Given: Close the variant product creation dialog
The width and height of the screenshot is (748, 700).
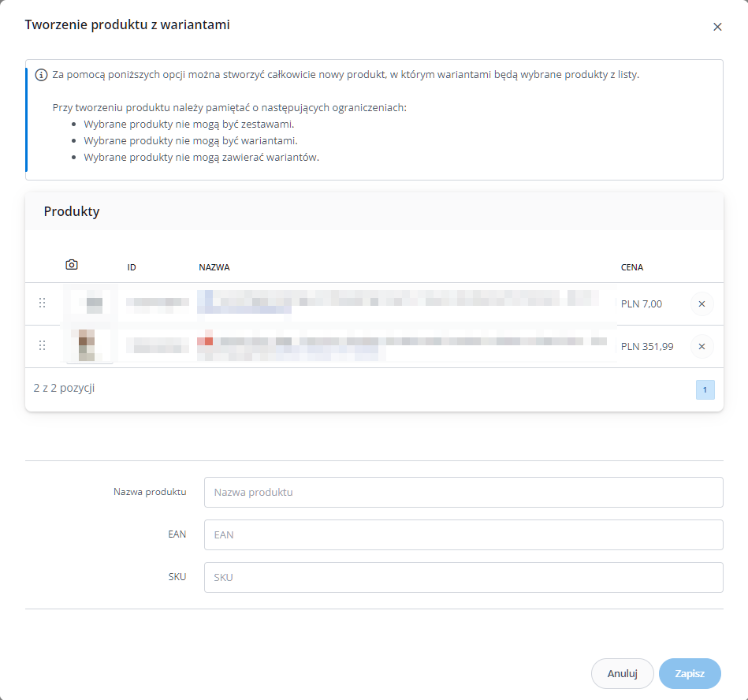Looking at the screenshot, I should 717,27.
